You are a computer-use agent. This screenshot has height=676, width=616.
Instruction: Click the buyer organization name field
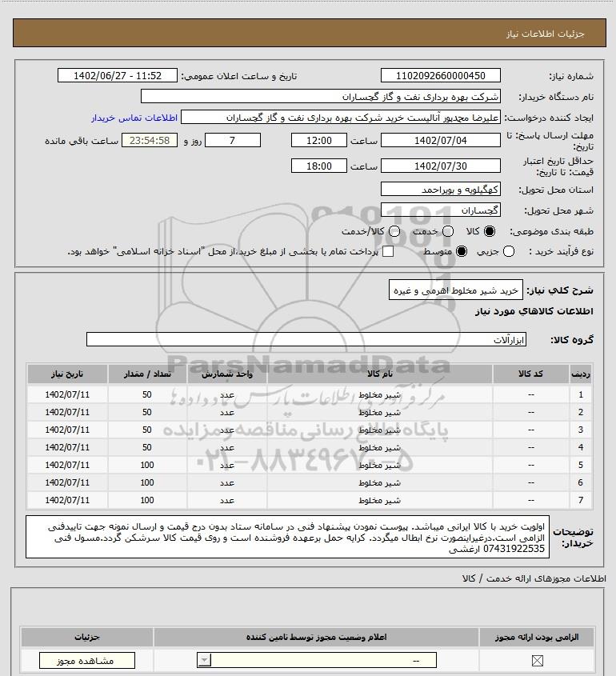(320, 96)
